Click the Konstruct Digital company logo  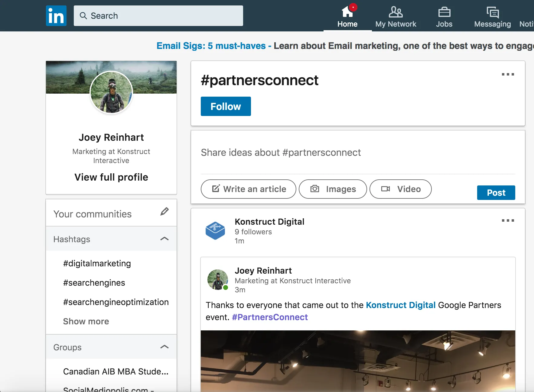tap(215, 231)
